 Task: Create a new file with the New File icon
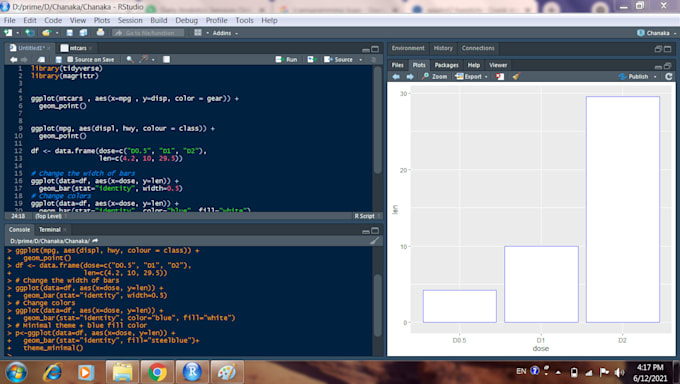pos(8,33)
